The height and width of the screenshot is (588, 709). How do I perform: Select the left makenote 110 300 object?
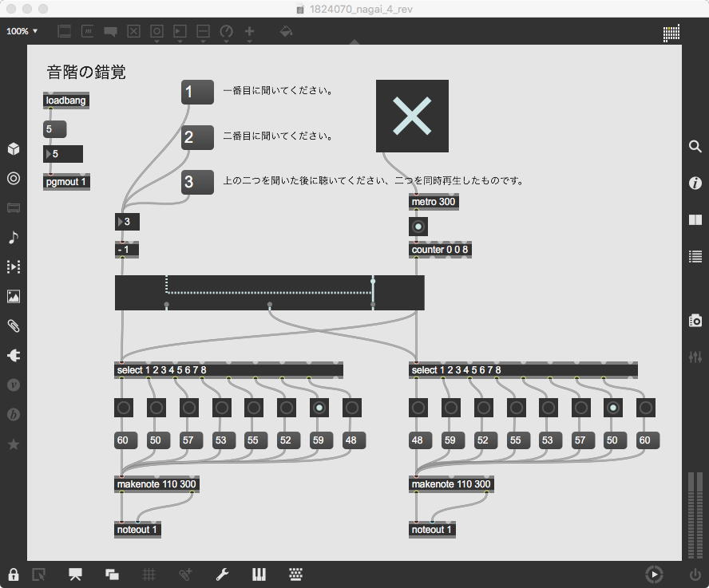coord(156,484)
